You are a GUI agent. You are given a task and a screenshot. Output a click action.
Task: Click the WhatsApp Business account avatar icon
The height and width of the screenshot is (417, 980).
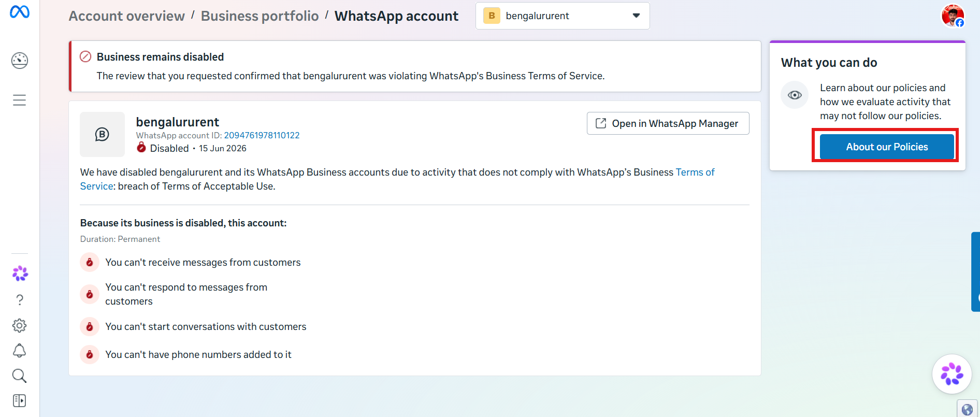coord(102,134)
